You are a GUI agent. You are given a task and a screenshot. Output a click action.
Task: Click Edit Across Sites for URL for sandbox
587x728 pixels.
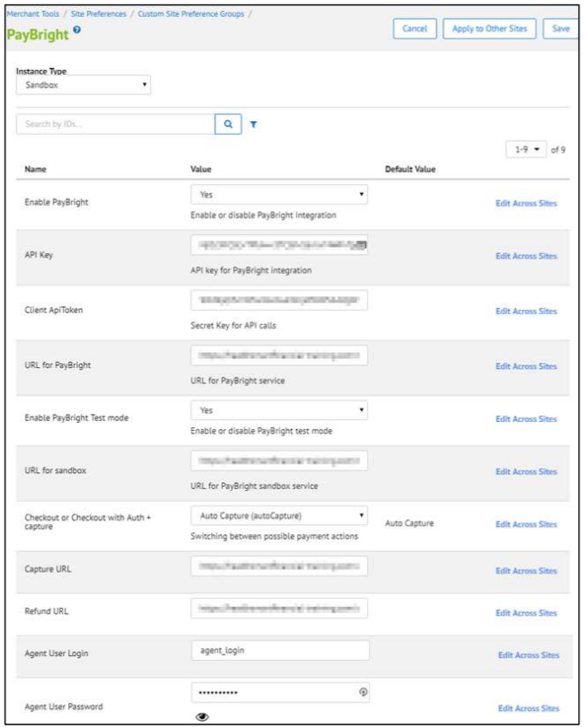(526, 471)
